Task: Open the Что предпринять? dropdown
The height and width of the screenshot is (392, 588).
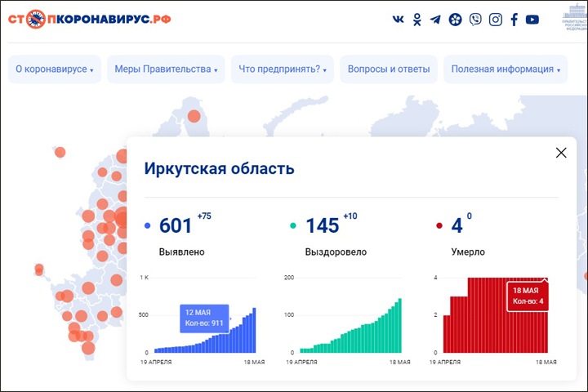Action: pyautogui.click(x=282, y=69)
